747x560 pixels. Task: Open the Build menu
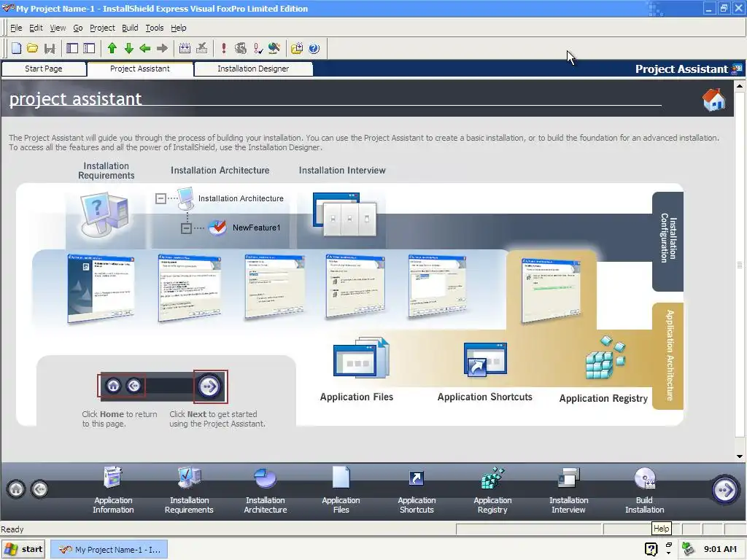130,28
